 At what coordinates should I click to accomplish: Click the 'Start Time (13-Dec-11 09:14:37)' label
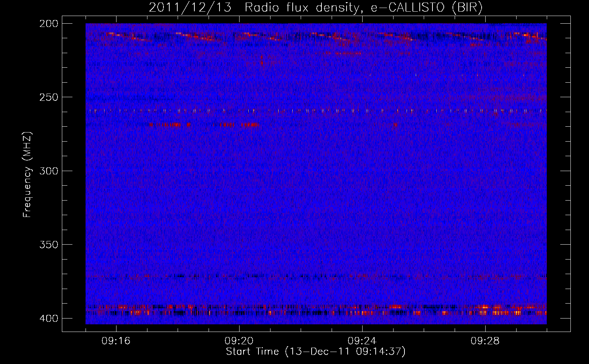tap(316, 352)
